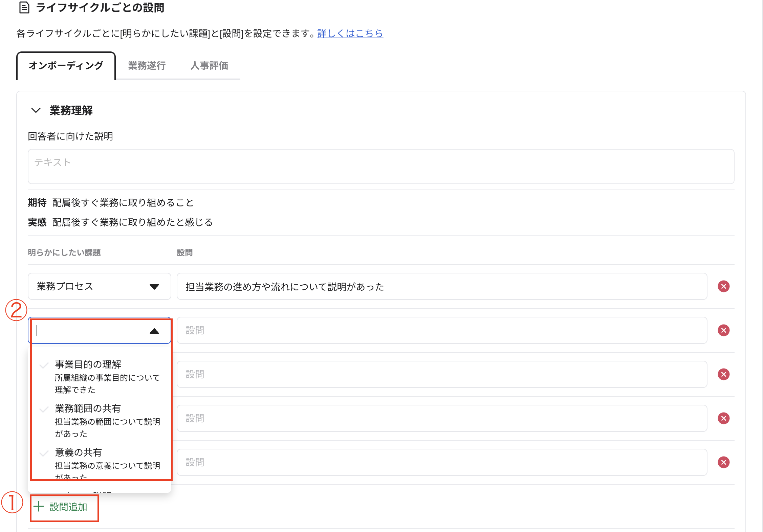Delete the last empty question row
Viewport: 763px width, 532px height.
[x=724, y=462]
